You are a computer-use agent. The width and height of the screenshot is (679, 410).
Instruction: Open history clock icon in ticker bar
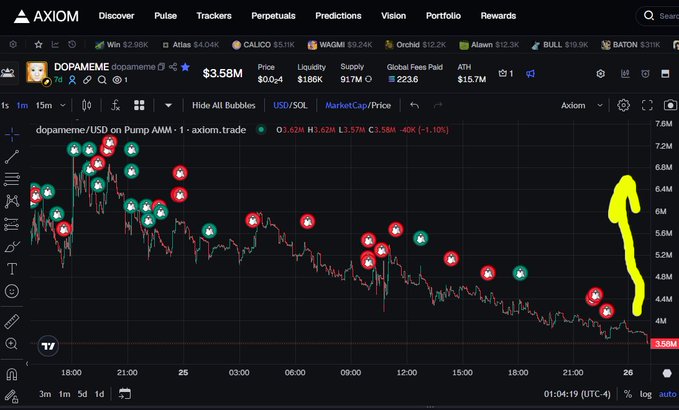pyautogui.click(x=72, y=45)
